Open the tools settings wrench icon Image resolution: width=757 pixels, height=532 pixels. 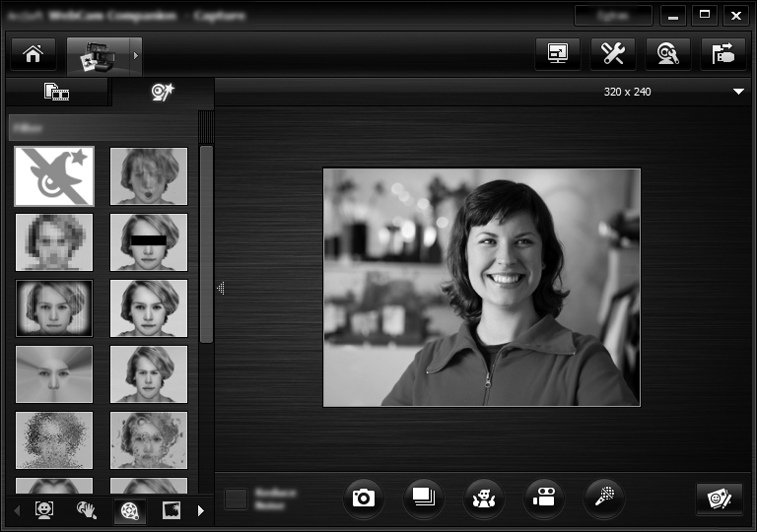613,54
